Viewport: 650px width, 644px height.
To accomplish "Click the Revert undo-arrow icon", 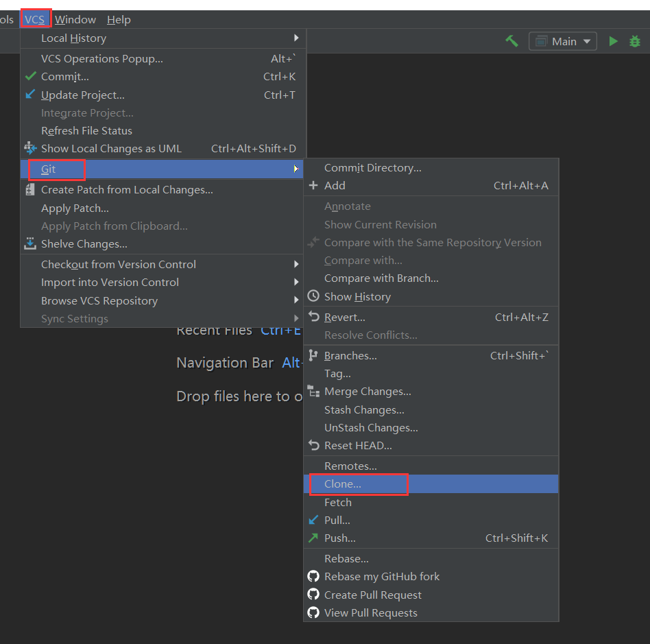I will [314, 317].
